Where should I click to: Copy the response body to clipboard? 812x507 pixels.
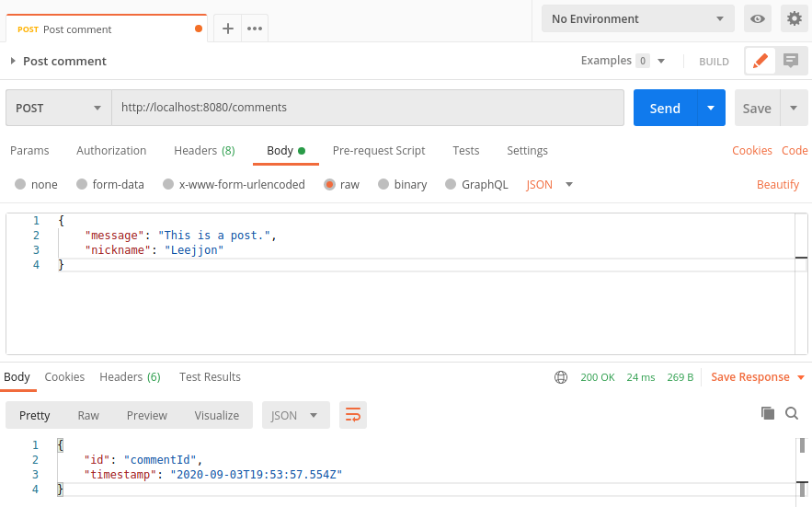coord(768,413)
